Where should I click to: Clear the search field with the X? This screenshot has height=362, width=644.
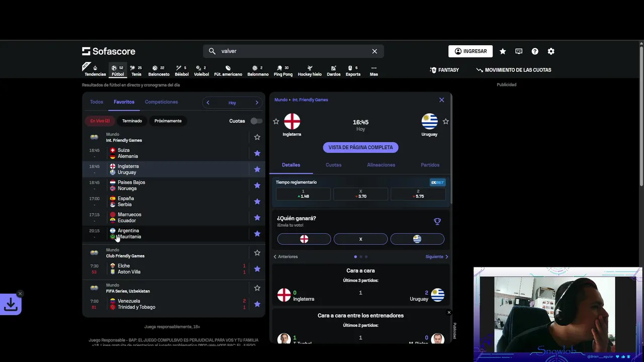coord(374,51)
